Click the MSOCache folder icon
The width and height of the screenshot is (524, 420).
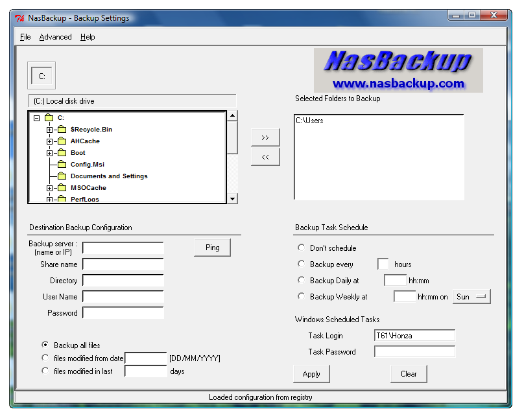pyautogui.click(x=62, y=187)
